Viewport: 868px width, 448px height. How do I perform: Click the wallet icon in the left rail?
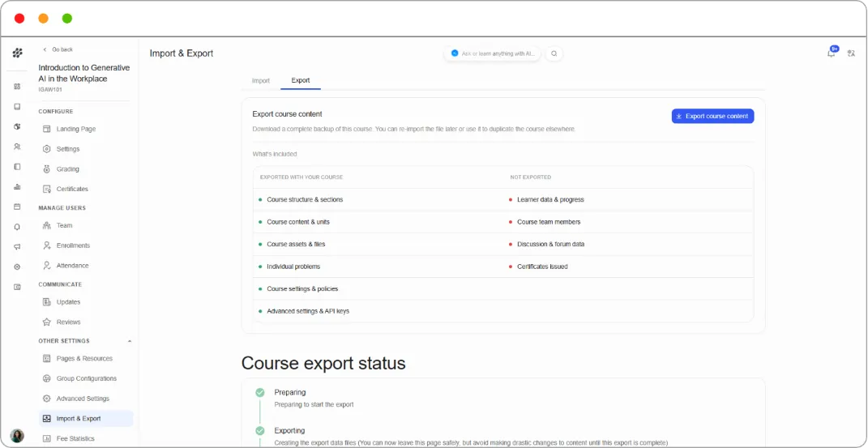point(17,287)
